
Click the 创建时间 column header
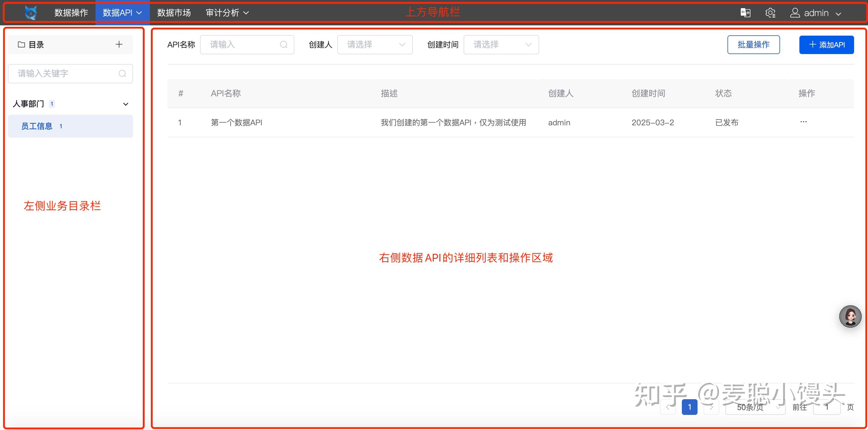click(648, 93)
